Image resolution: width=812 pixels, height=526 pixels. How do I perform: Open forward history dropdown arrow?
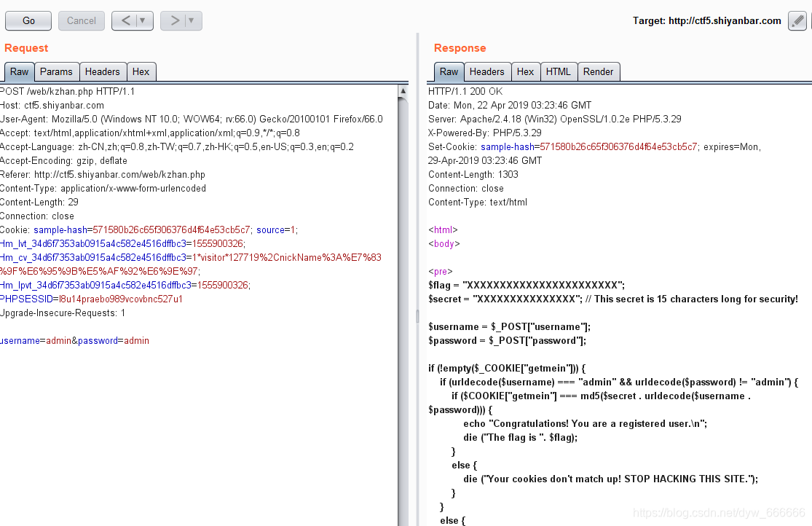[x=191, y=20]
